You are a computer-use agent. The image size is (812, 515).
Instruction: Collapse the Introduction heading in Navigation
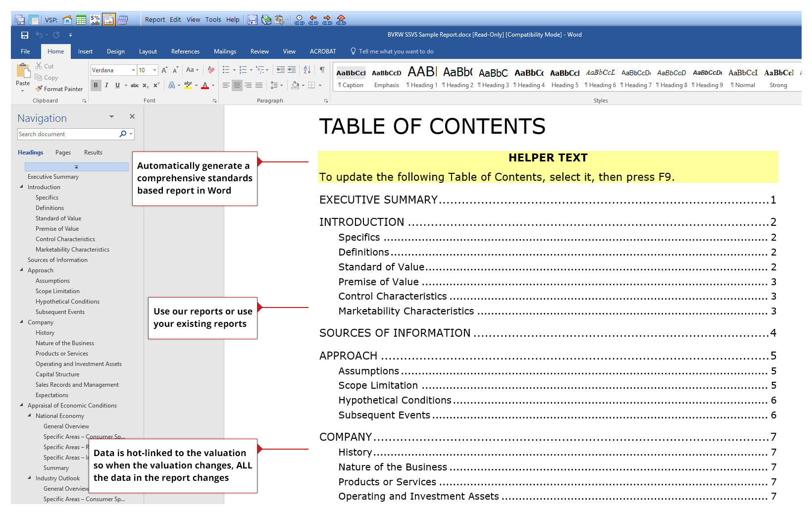tap(21, 187)
